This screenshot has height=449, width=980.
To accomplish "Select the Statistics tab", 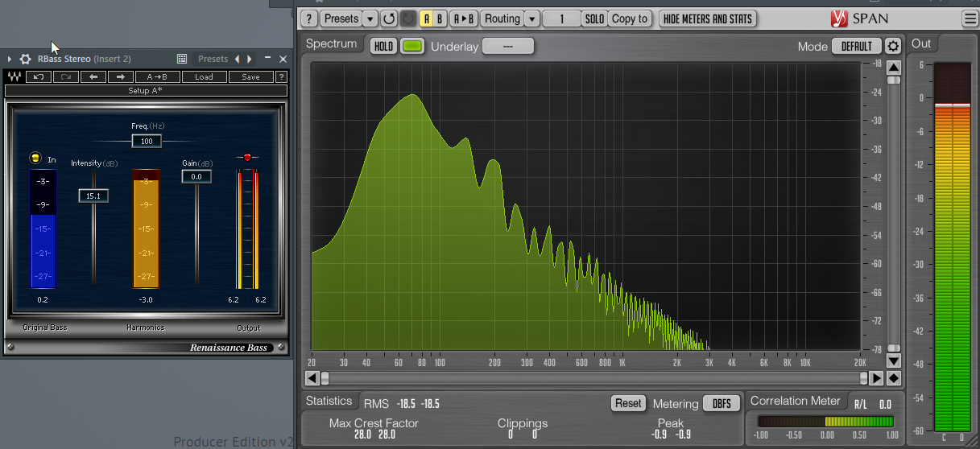I will point(329,401).
